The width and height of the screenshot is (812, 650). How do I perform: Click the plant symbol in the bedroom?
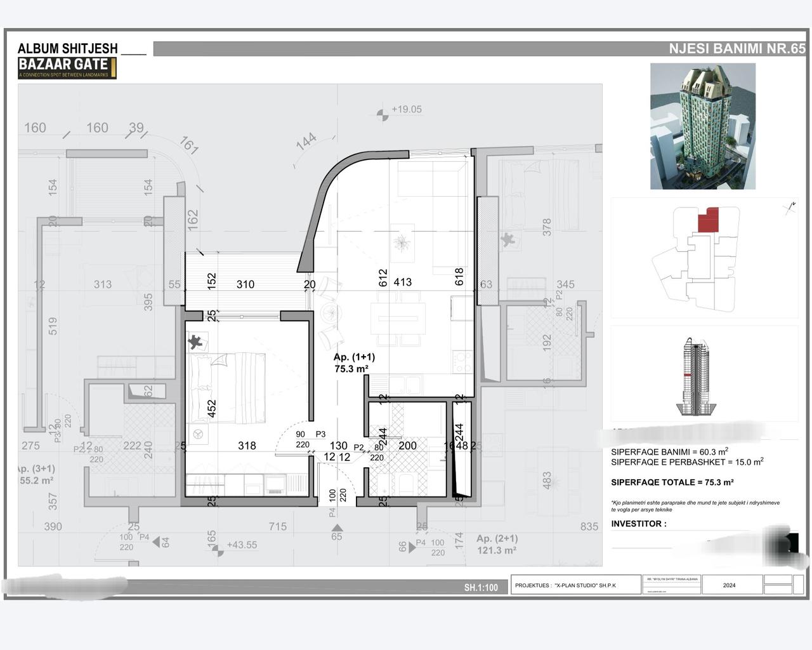(x=197, y=342)
